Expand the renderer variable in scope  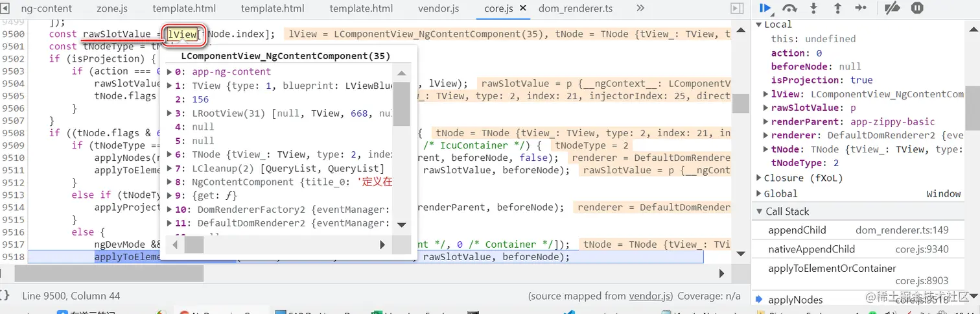click(767, 136)
